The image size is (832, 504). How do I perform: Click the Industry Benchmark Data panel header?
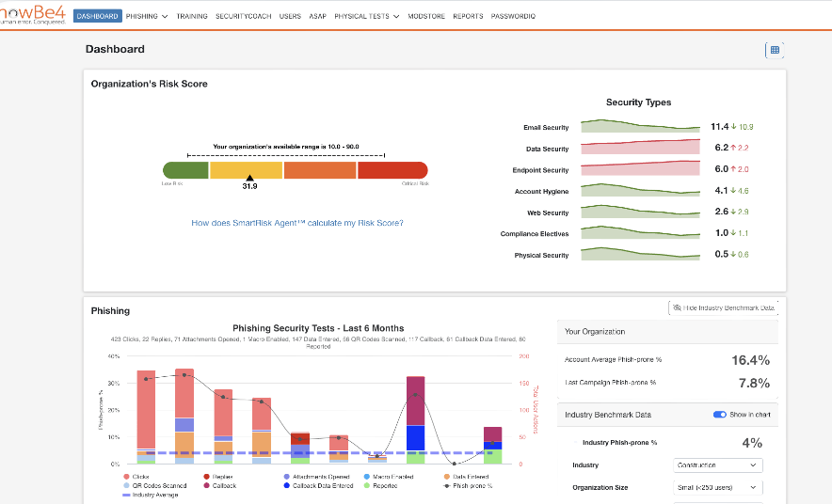pos(667,415)
